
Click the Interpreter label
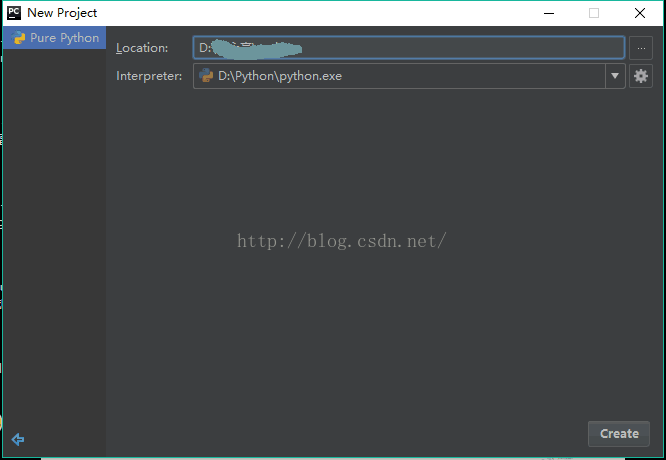click(149, 76)
